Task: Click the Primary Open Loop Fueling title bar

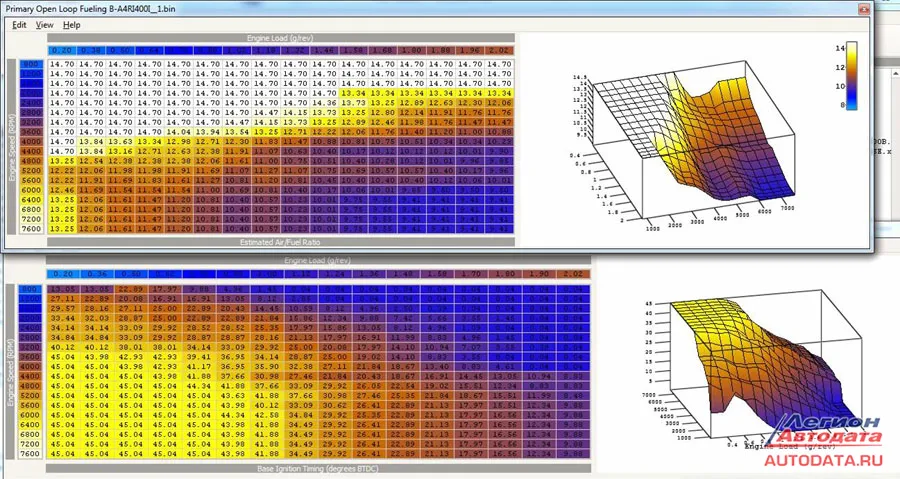Action: [430, 9]
